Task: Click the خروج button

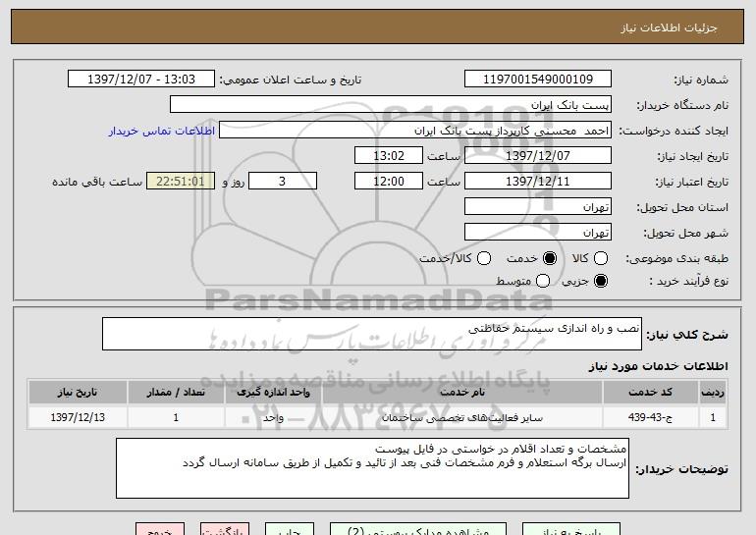Action: pos(160,529)
